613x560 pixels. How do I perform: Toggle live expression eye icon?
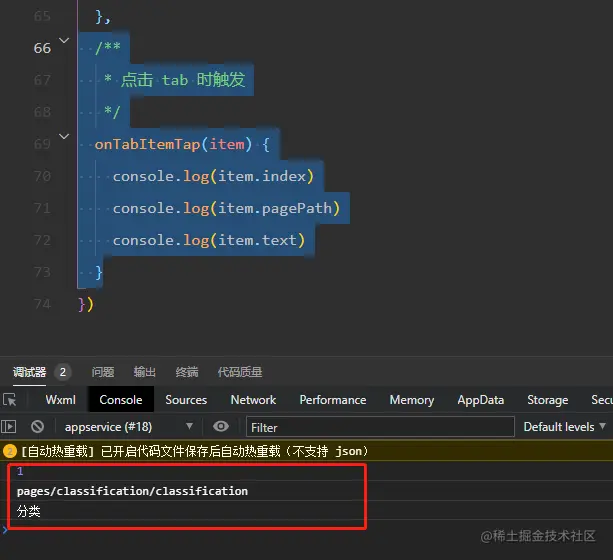pos(221,426)
